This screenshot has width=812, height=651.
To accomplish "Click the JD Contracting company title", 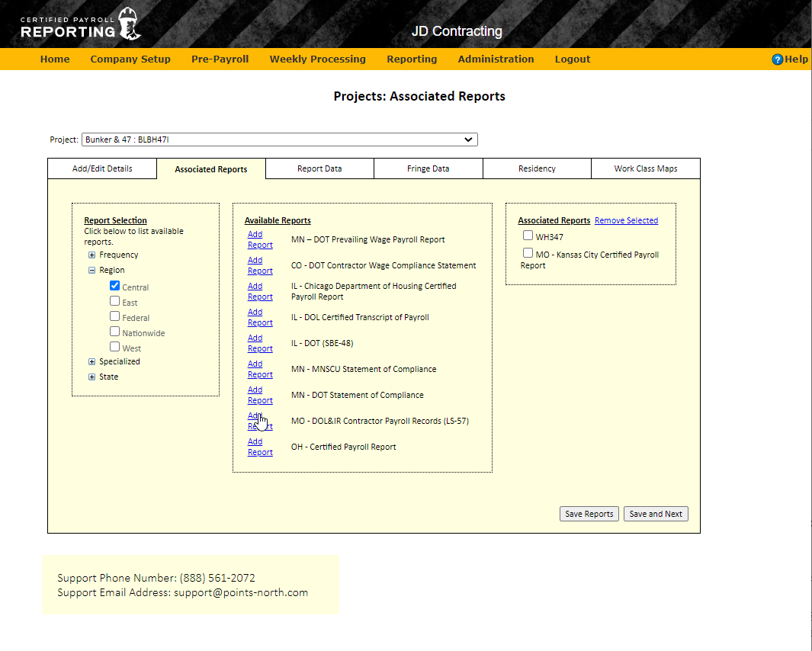I will pyautogui.click(x=457, y=31).
